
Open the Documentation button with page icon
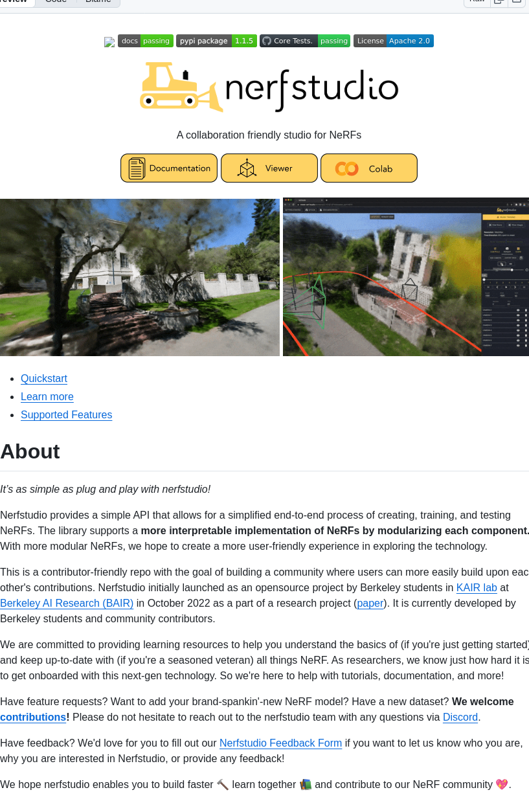pos(169,168)
